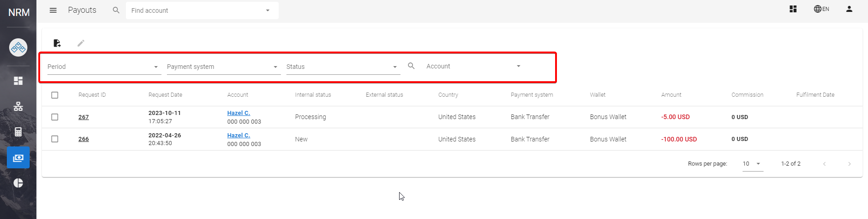Open the widgets grid icon in header
The width and height of the screenshot is (868, 219).
(x=793, y=9)
